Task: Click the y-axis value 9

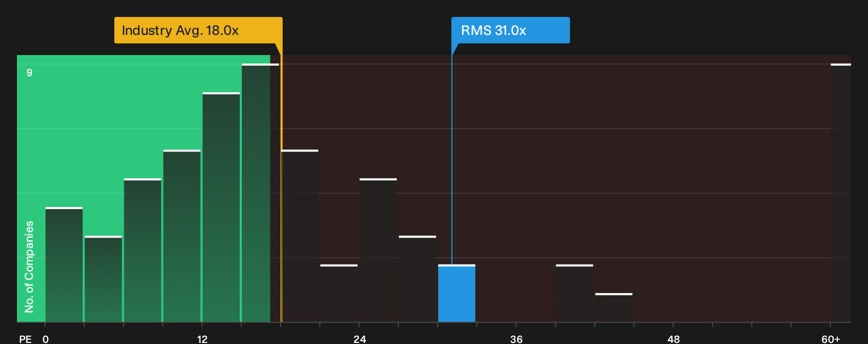Action: point(30,73)
